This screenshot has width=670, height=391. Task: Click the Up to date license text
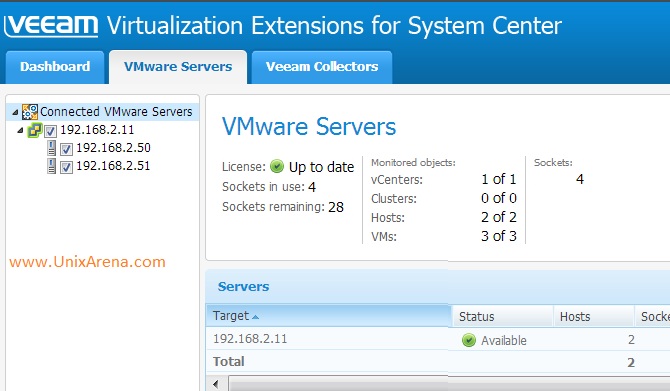(x=321, y=167)
